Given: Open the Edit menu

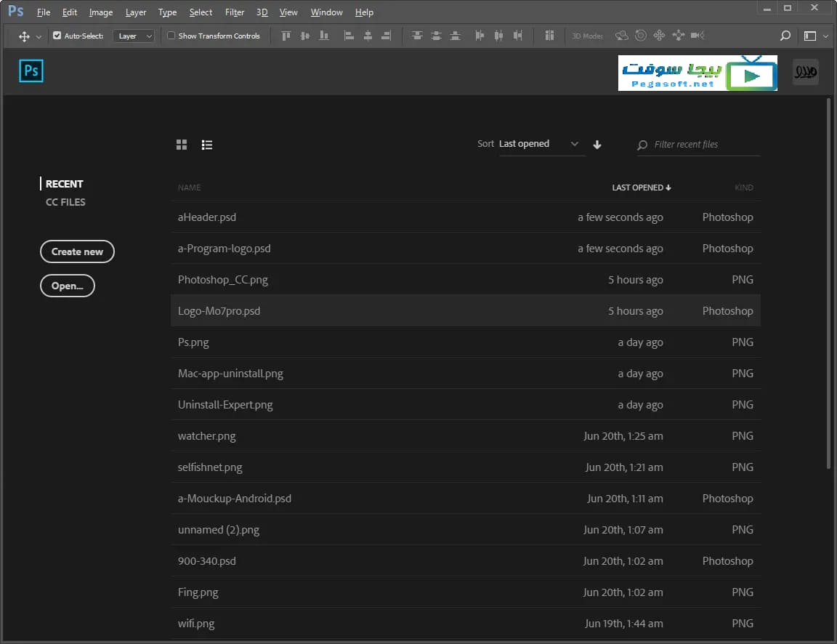Looking at the screenshot, I should point(70,12).
